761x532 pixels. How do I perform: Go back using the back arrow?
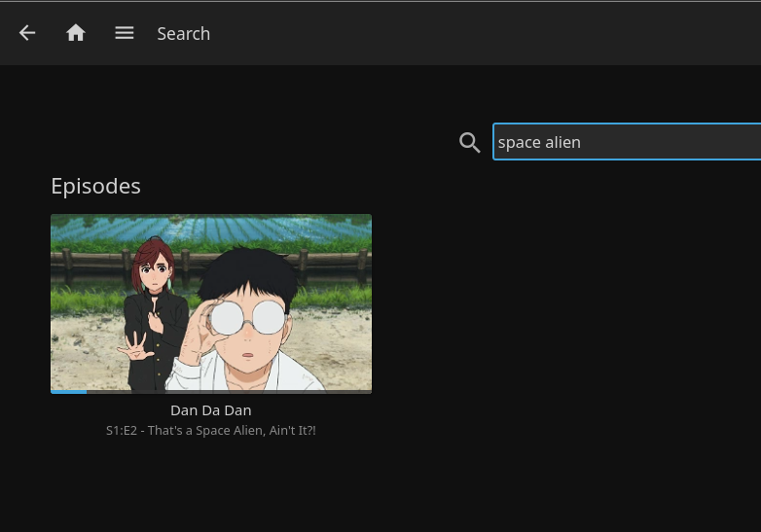click(x=27, y=33)
